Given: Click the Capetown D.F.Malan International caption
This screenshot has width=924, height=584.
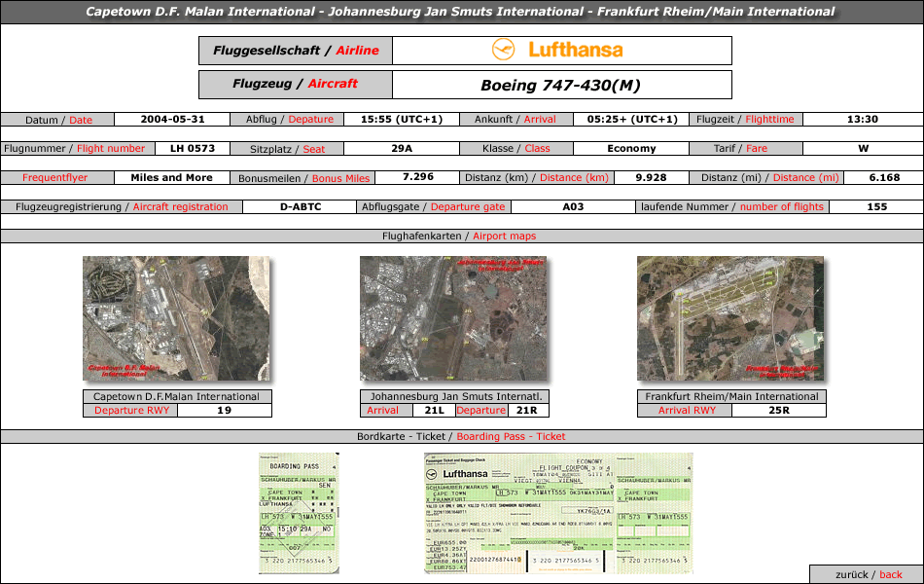Looking at the screenshot, I should pyautogui.click(x=177, y=396).
